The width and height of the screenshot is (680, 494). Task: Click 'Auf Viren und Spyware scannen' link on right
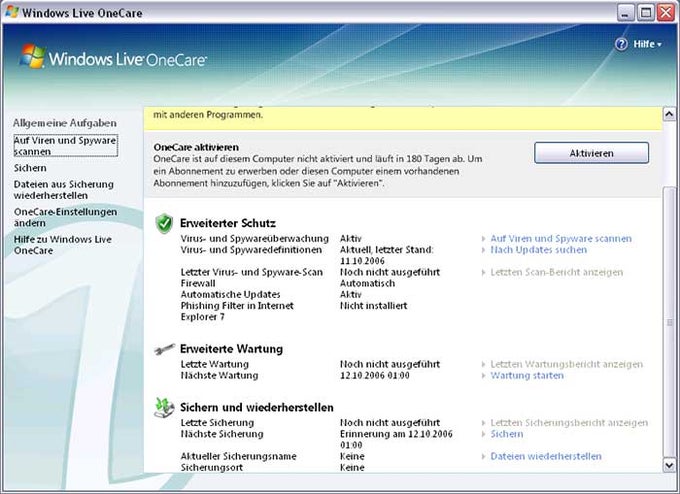pos(561,239)
